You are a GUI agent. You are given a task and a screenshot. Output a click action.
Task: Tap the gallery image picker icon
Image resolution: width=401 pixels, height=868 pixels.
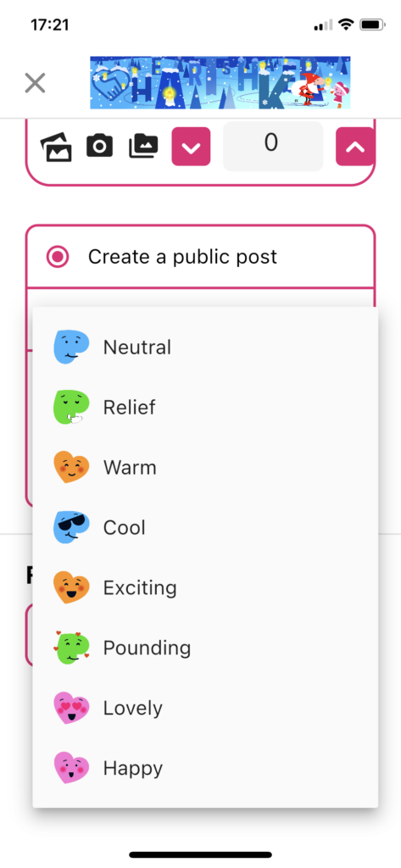click(57, 147)
